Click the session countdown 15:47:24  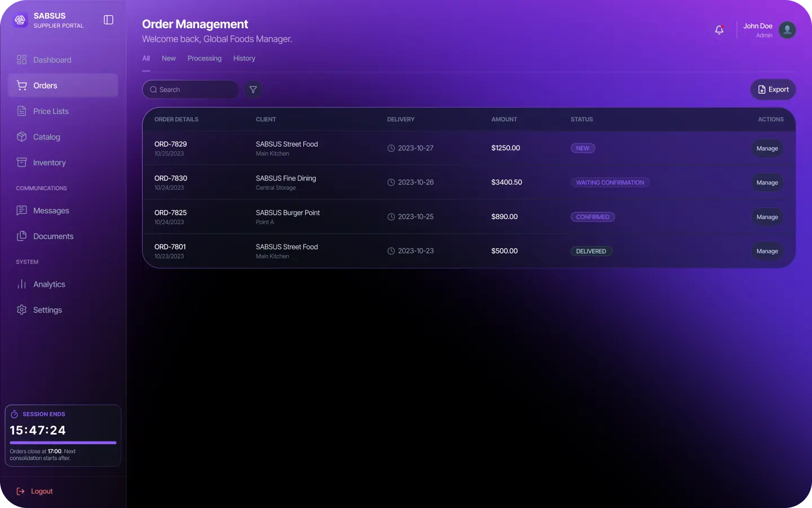38,430
